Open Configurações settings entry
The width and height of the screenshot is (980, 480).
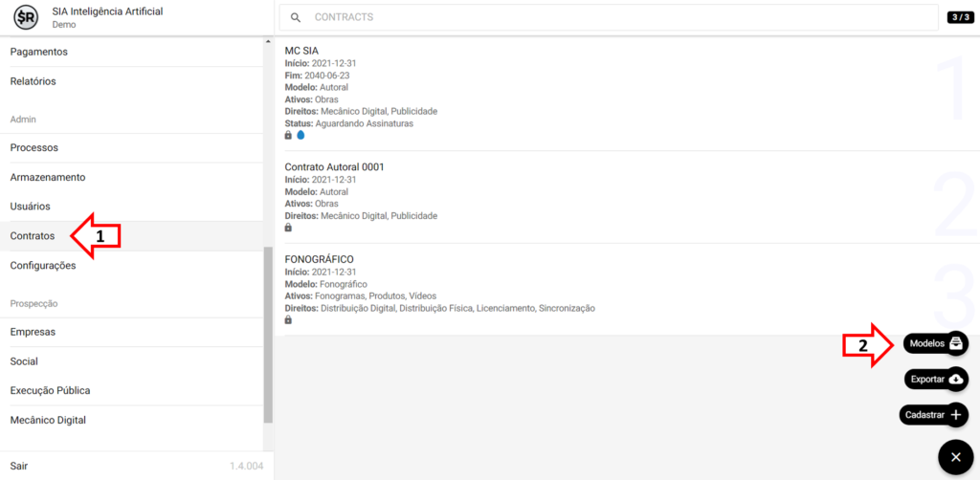(x=43, y=266)
